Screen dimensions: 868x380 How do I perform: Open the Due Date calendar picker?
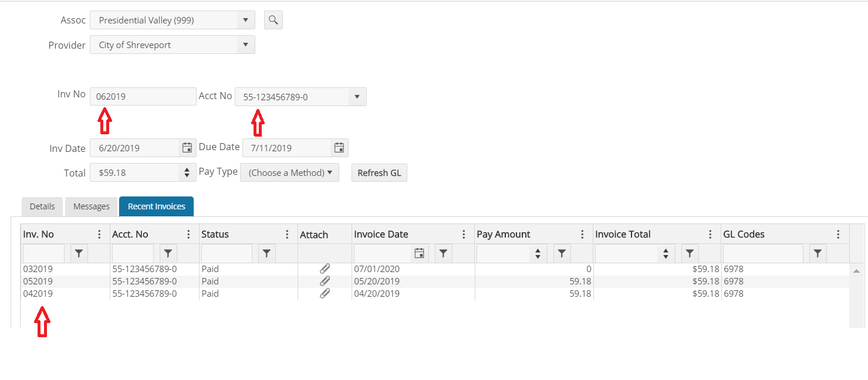coord(339,148)
